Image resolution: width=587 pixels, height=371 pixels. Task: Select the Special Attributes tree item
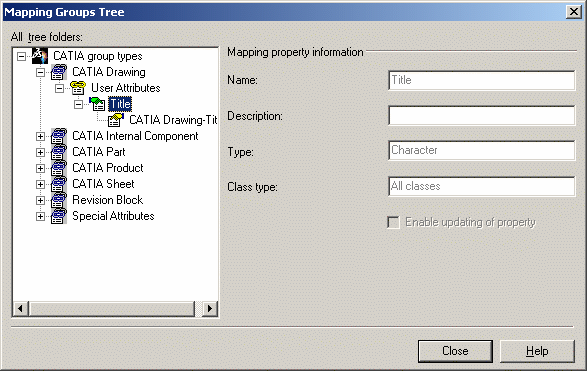click(113, 216)
